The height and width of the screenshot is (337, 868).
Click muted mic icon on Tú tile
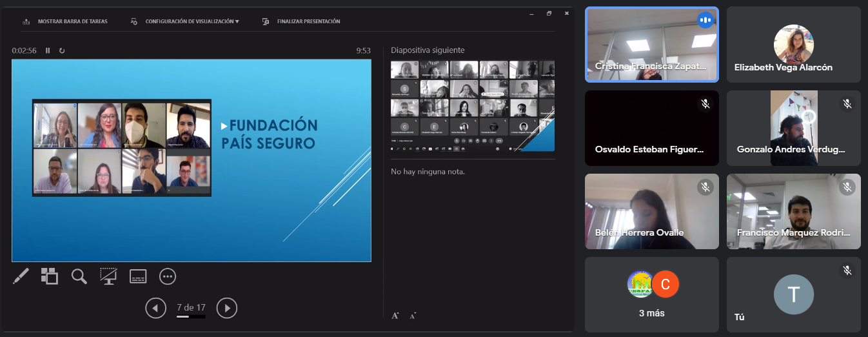click(847, 271)
